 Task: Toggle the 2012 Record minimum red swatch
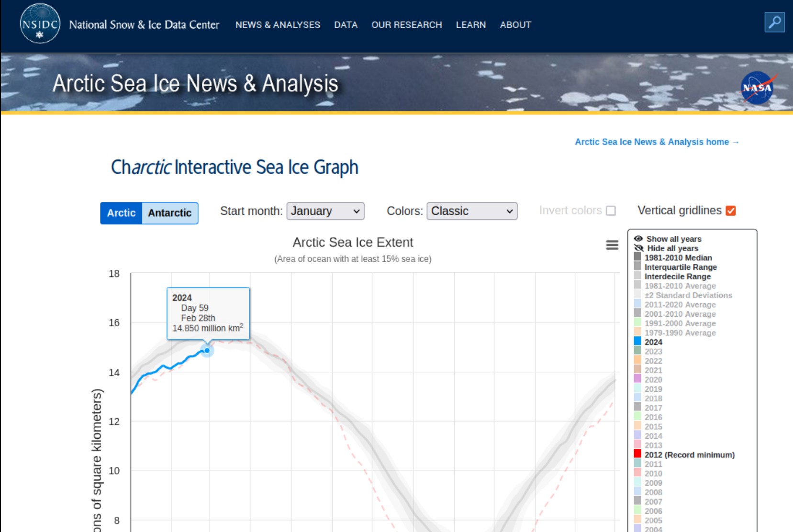637,454
